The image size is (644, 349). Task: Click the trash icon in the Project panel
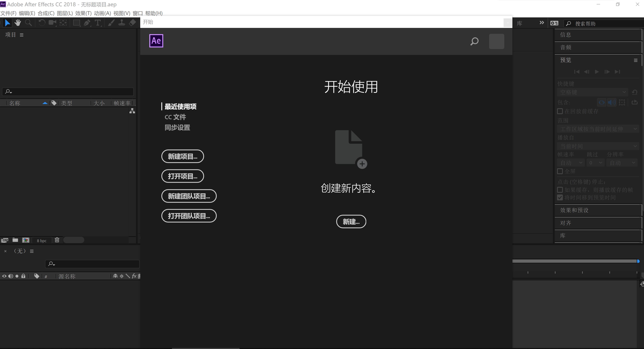(57, 240)
